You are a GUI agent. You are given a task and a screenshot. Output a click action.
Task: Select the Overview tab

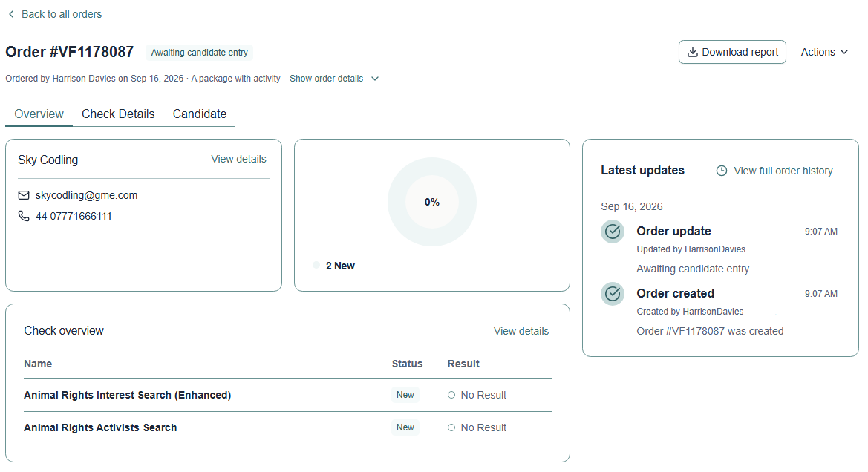pos(39,114)
